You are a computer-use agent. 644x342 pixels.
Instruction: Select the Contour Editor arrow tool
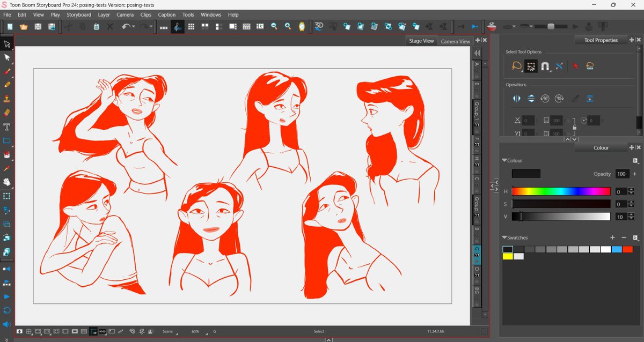pyautogui.click(x=7, y=57)
